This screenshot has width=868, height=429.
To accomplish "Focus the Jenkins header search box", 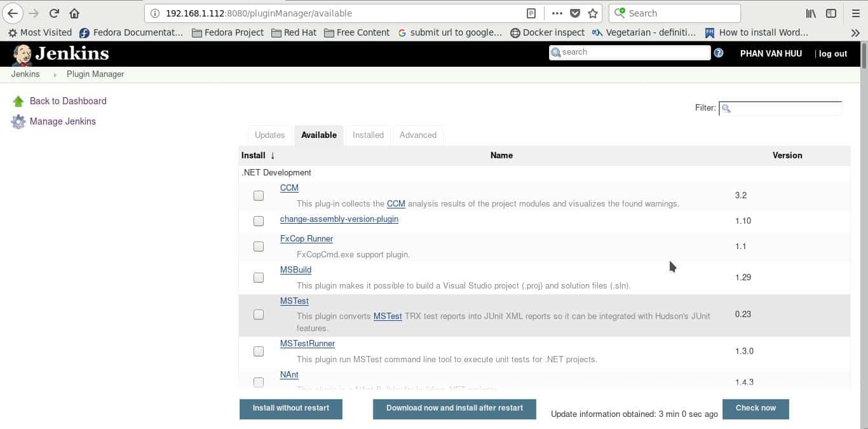I will [630, 53].
